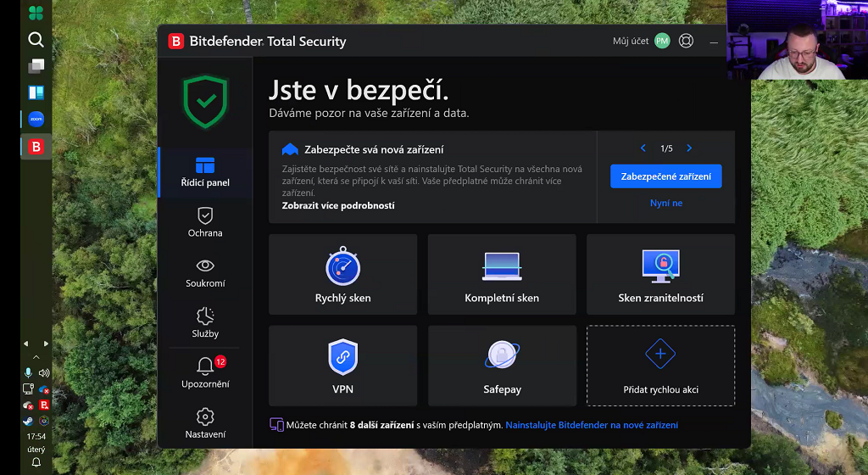This screenshot has height=475, width=868.
Task: Start Rychlý sken quick scan
Action: pos(342,275)
